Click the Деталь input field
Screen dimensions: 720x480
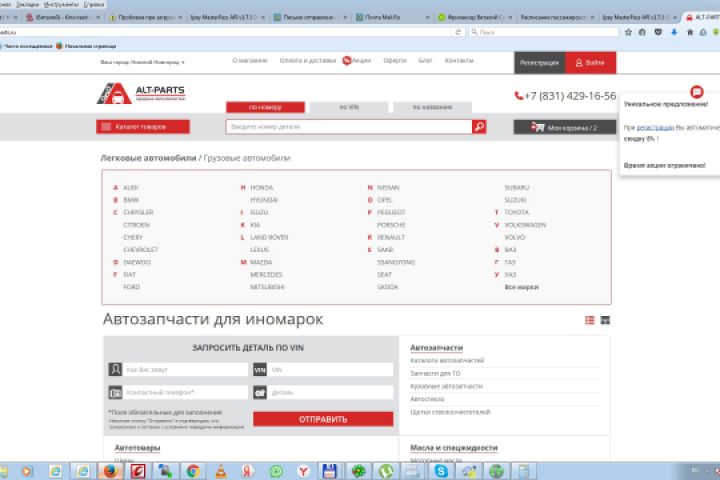(x=330, y=392)
